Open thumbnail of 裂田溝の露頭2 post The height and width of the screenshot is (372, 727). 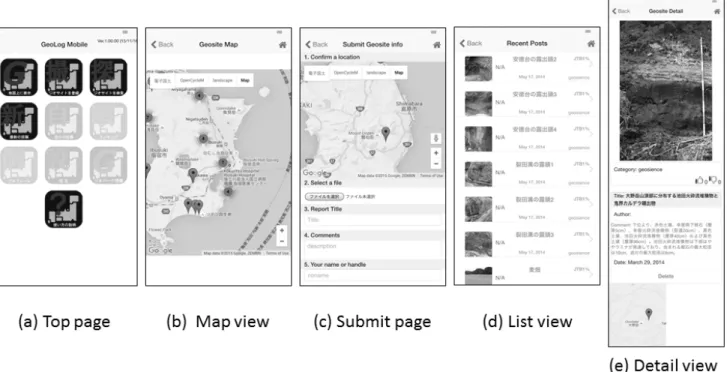click(478, 209)
